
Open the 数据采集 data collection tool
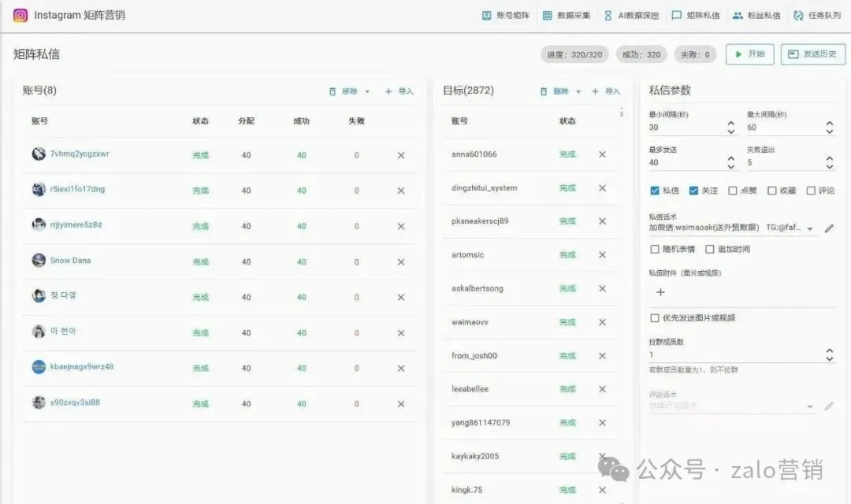567,14
